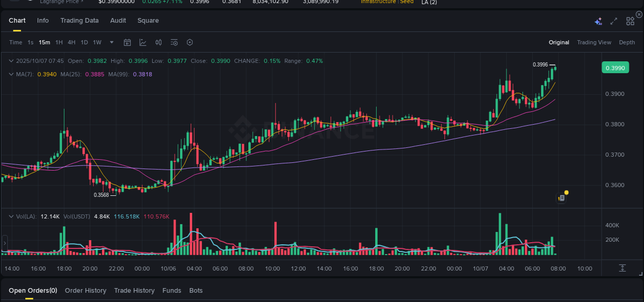Switch chart to Trading View mode
644x302 pixels.
594,42
